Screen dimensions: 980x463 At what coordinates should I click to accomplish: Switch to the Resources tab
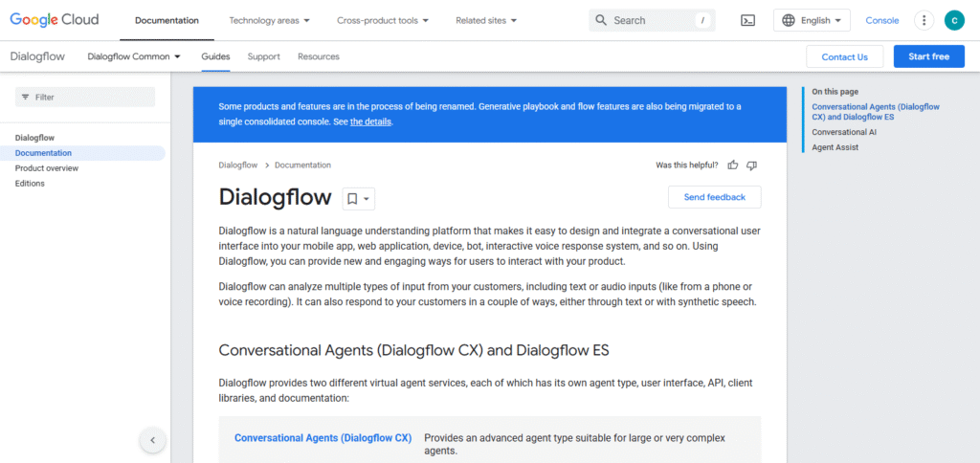coord(319,56)
